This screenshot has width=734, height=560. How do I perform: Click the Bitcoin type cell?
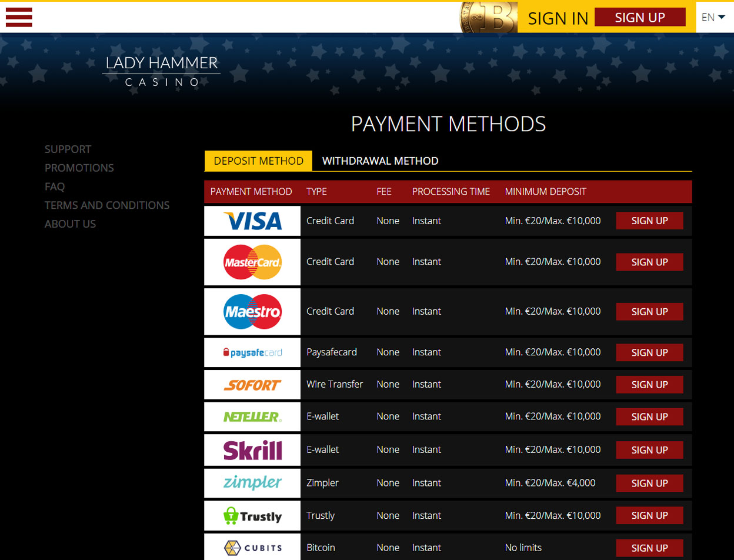(321, 548)
